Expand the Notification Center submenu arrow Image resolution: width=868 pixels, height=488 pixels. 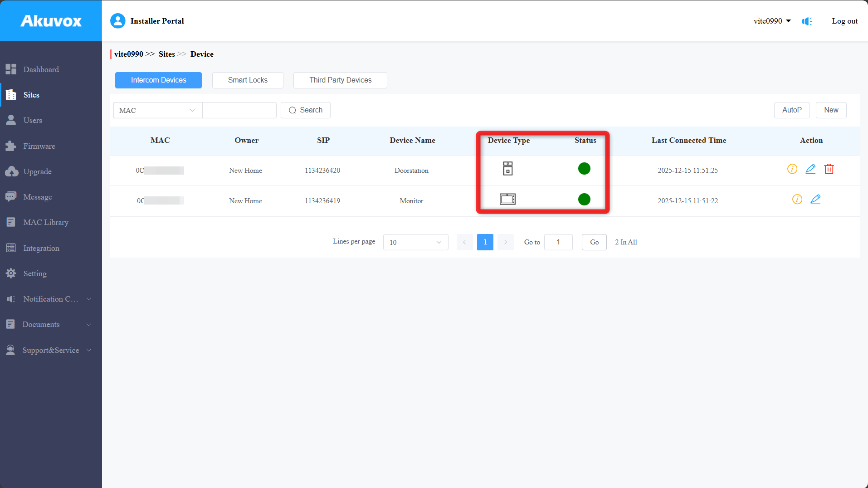[89, 299]
